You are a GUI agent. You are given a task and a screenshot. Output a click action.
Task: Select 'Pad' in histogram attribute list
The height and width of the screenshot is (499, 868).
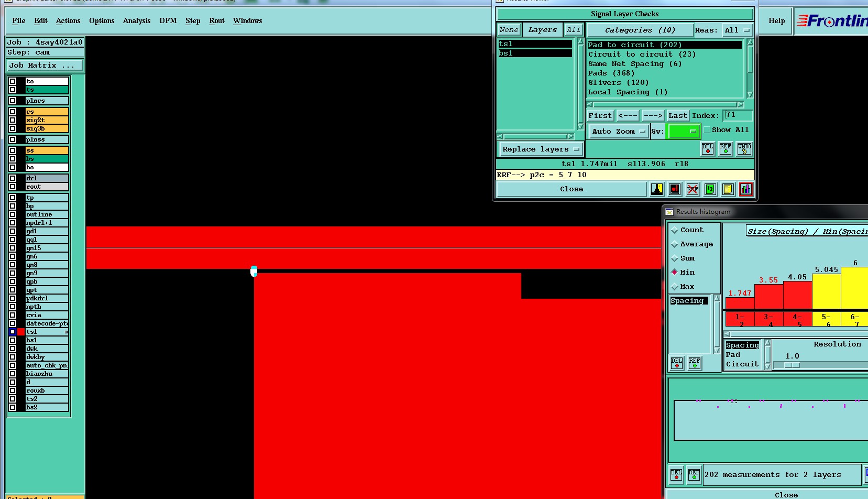733,355
